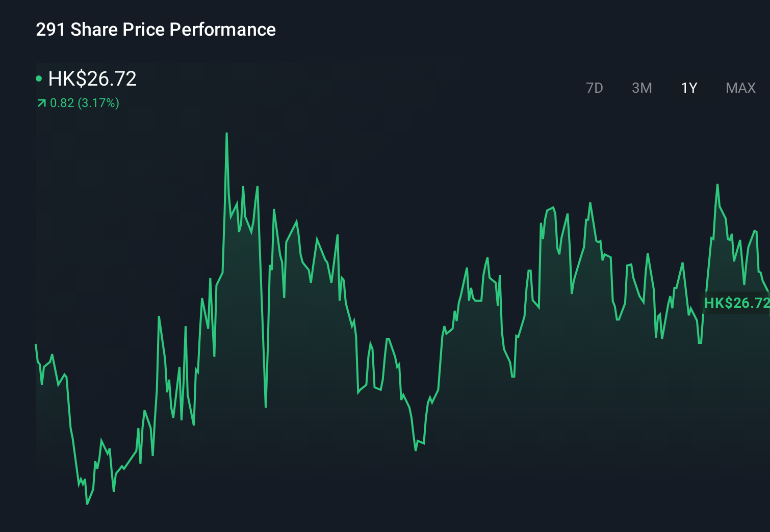Click the upward trend arrow icon
Screen dimensions: 770x532
point(41,103)
